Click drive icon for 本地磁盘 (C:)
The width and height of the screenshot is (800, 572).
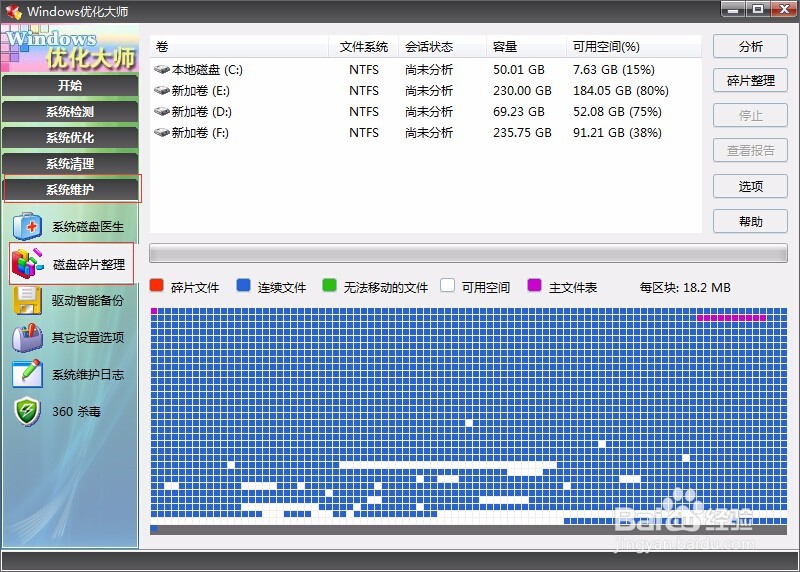162,69
